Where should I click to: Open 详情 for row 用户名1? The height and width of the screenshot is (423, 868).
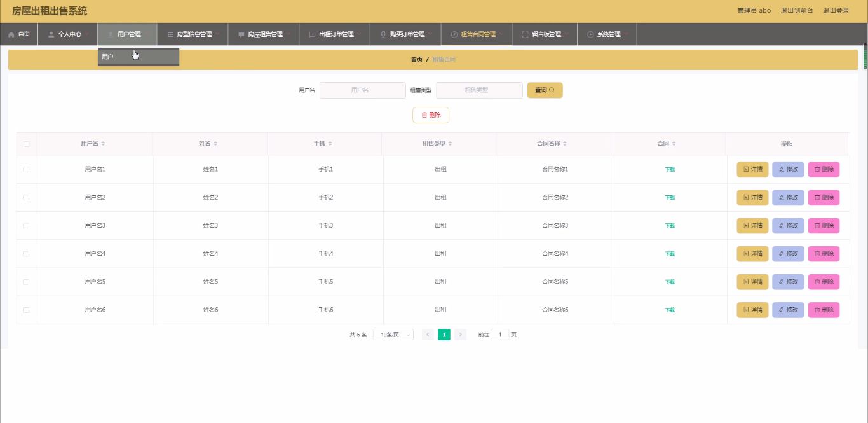[752, 170]
